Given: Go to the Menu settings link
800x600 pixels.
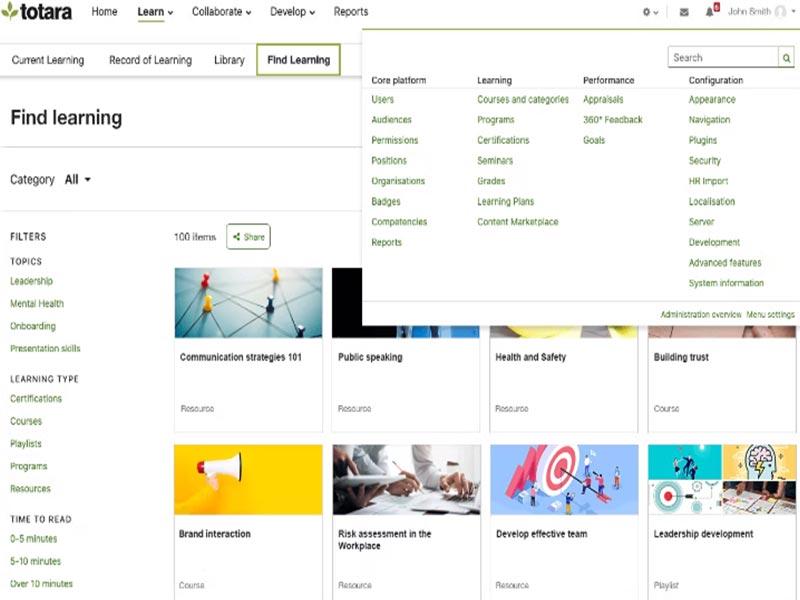Looking at the screenshot, I should pos(770,315).
